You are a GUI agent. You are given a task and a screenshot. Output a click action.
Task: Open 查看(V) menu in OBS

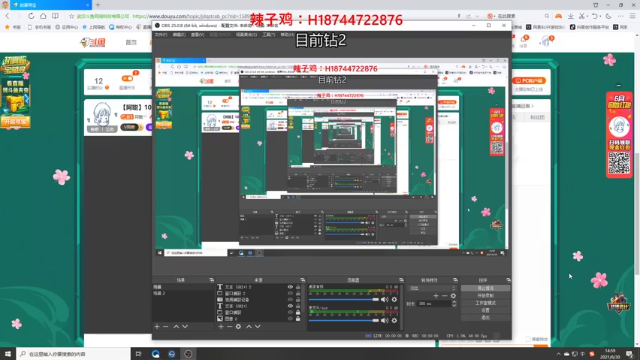[198, 35]
